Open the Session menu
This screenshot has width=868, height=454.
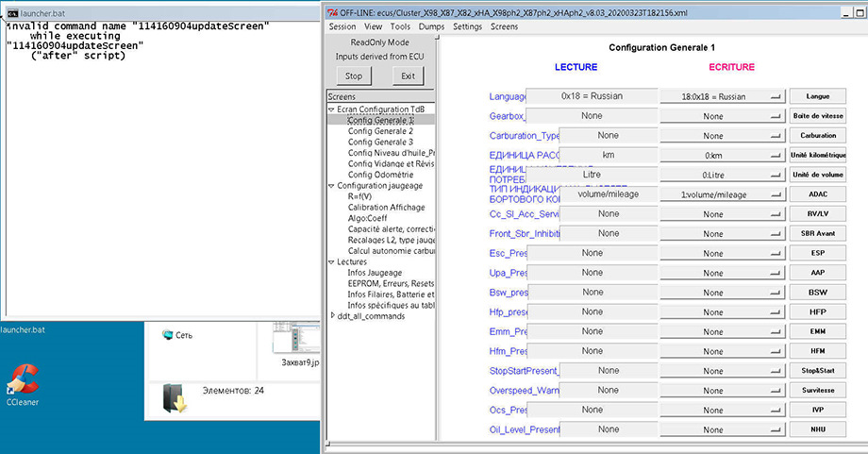[342, 26]
